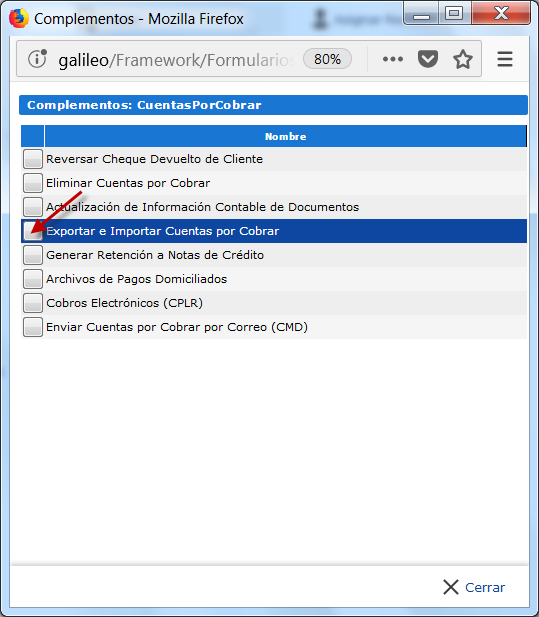
Task: Select button for Cobros Electrónicos (CPLR)
Action: [x=33, y=303]
